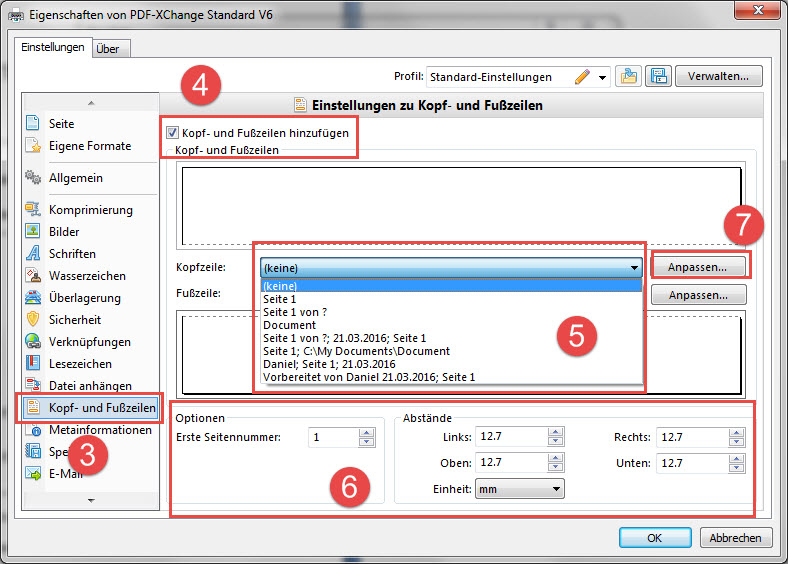The width and height of the screenshot is (788, 564).
Task: Confirm with the OK button
Action: (655, 538)
